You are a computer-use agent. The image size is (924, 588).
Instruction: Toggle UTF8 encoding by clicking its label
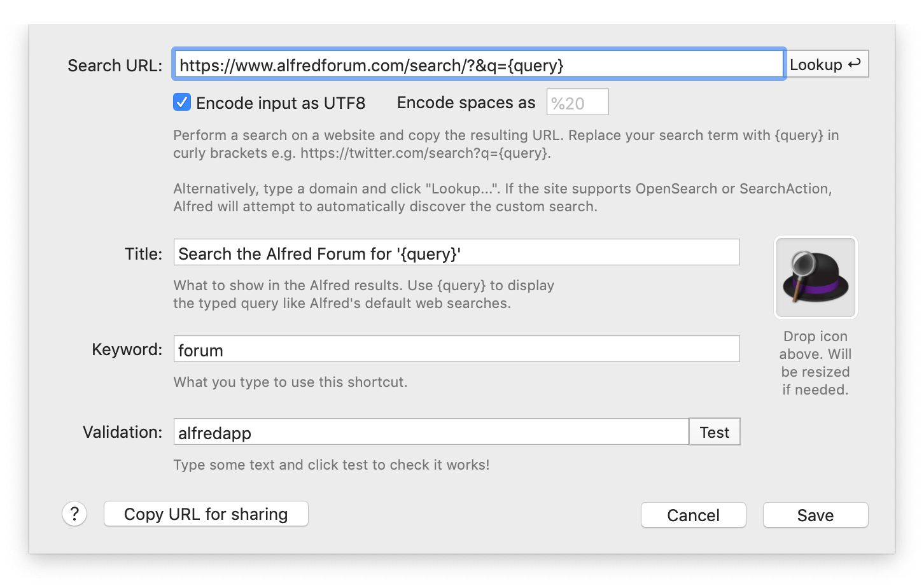pyautogui.click(x=281, y=102)
